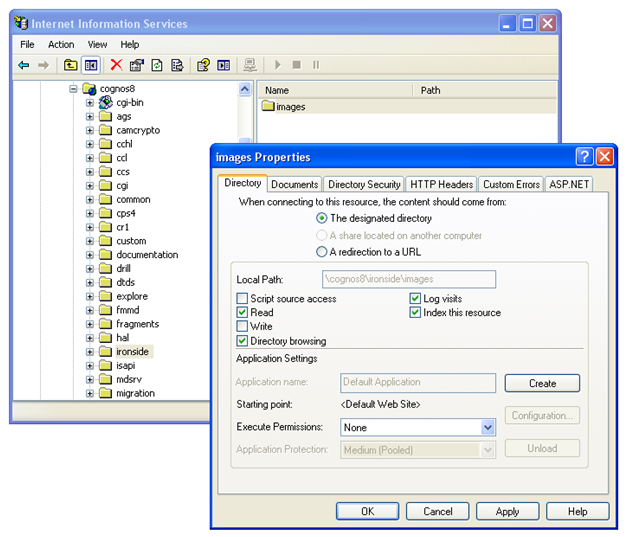The width and height of the screenshot is (628, 537).
Task: Click the Create application button
Action: 542,383
